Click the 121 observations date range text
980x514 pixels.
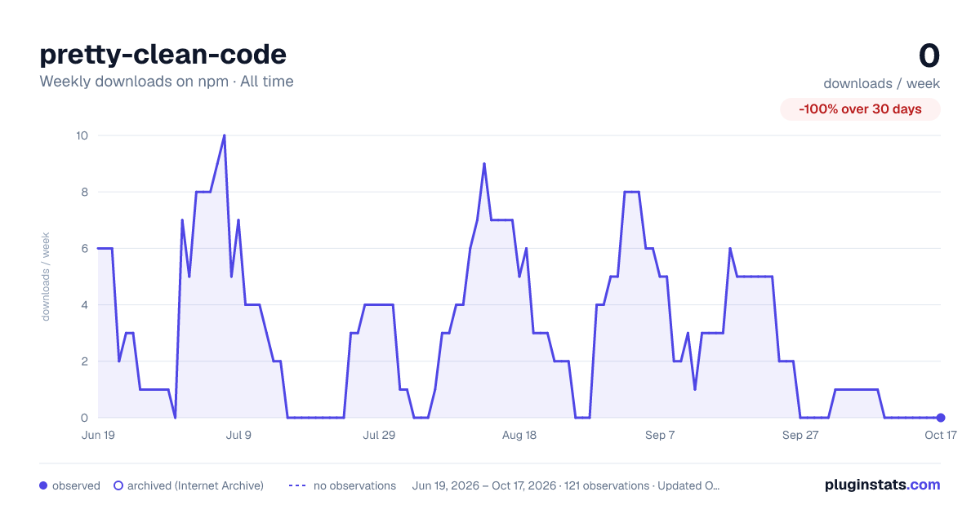(x=566, y=485)
